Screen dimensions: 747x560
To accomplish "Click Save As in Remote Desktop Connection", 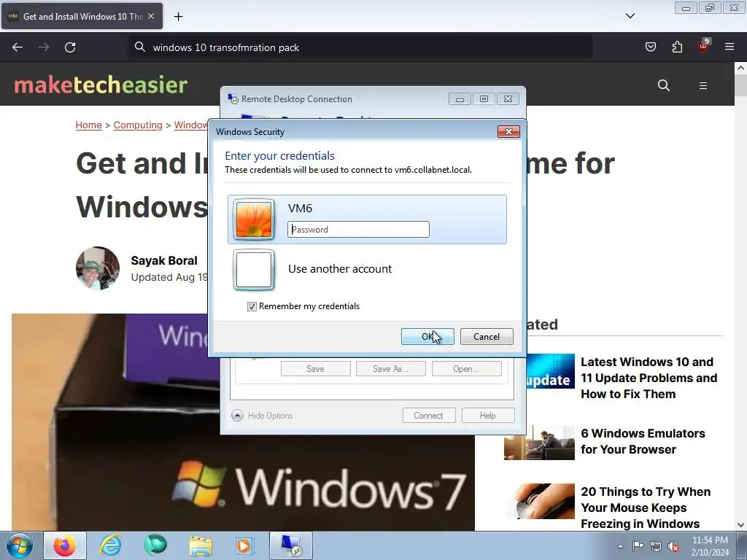I will click(x=391, y=368).
